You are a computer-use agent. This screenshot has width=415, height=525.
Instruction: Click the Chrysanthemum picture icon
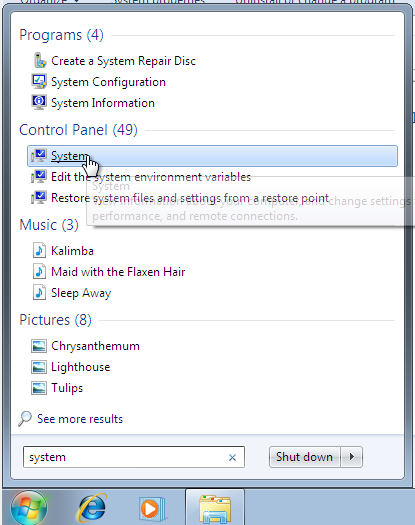[39, 346]
